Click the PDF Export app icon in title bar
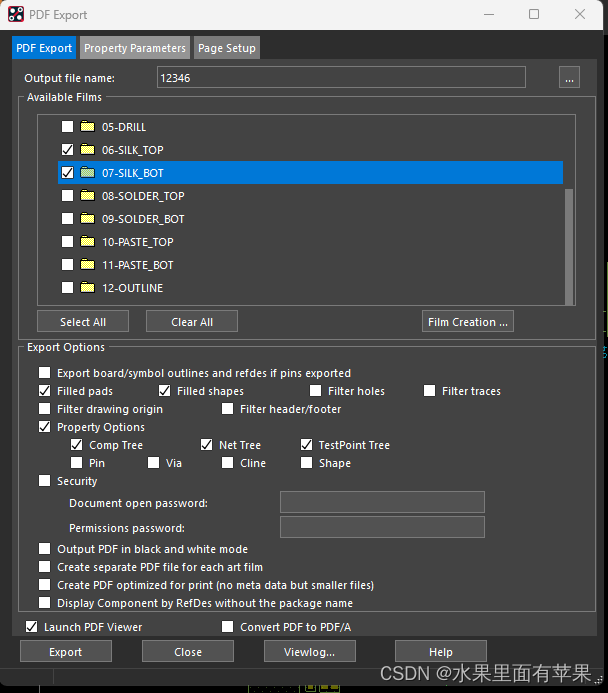 [17, 14]
